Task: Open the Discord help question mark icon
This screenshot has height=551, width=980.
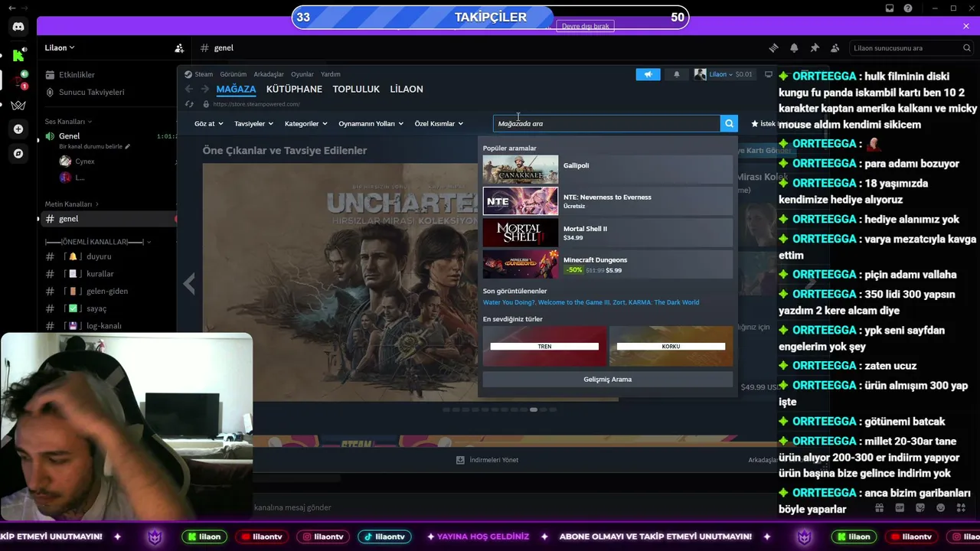Action: [908, 8]
